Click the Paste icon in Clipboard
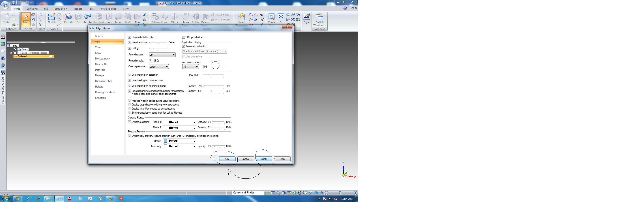Screen dimensions: 644x202 pos(6,18)
